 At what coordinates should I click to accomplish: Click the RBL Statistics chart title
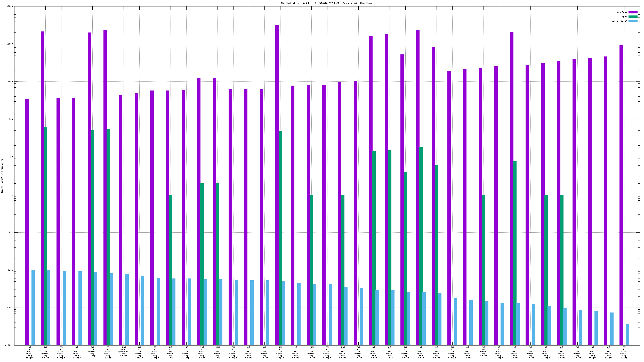click(327, 3)
